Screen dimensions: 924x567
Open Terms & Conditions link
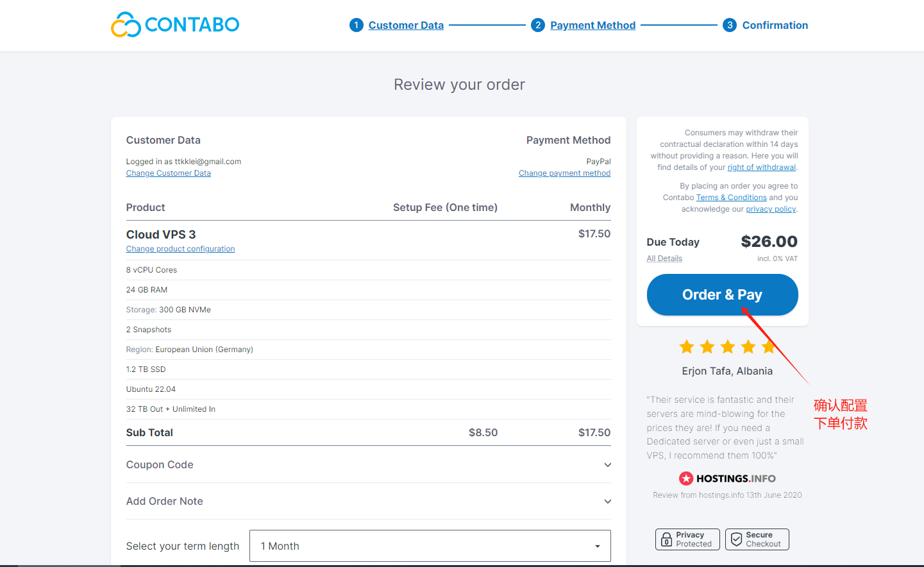(x=732, y=198)
